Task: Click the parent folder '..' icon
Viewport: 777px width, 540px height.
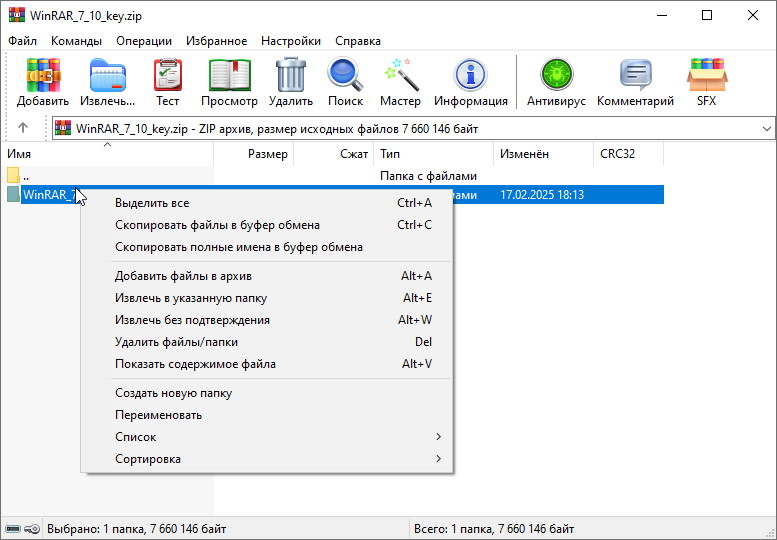Action: click(x=13, y=175)
